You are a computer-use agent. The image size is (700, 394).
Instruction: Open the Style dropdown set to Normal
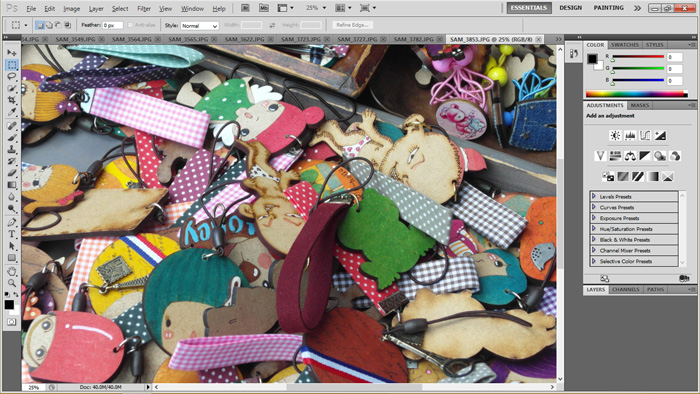199,26
